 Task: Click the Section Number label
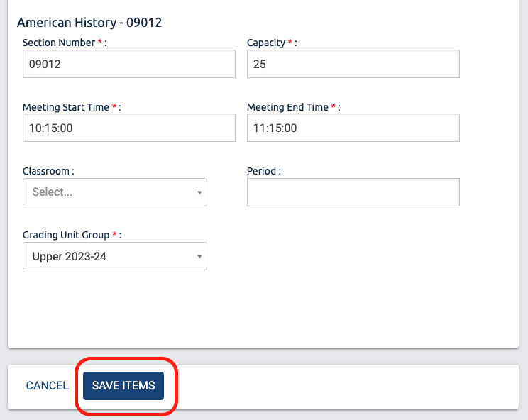tap(58, 43)
